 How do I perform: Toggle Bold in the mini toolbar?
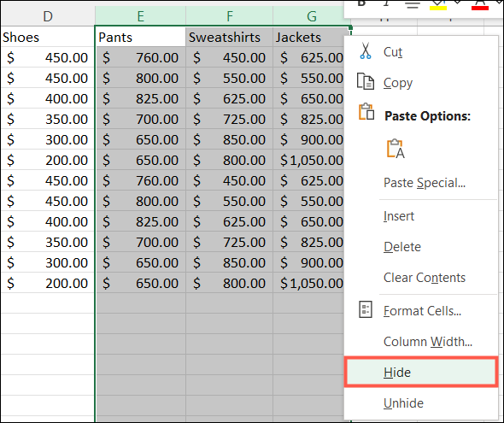[361, 3]
